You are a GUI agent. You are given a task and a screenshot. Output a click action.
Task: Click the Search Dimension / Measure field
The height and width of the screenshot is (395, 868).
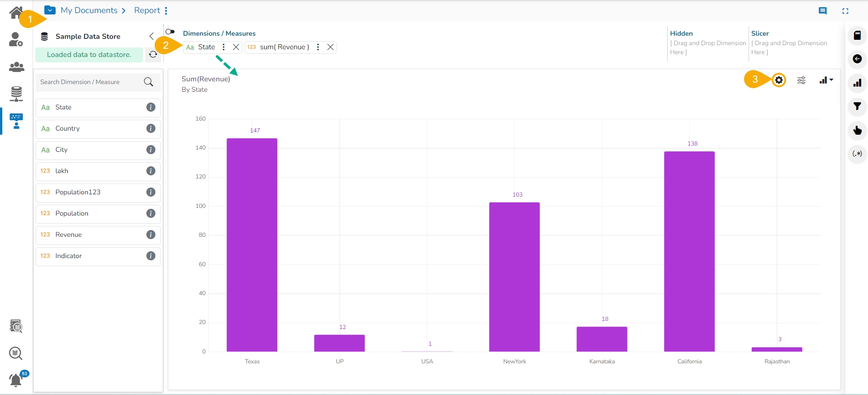tap(90, 82)
